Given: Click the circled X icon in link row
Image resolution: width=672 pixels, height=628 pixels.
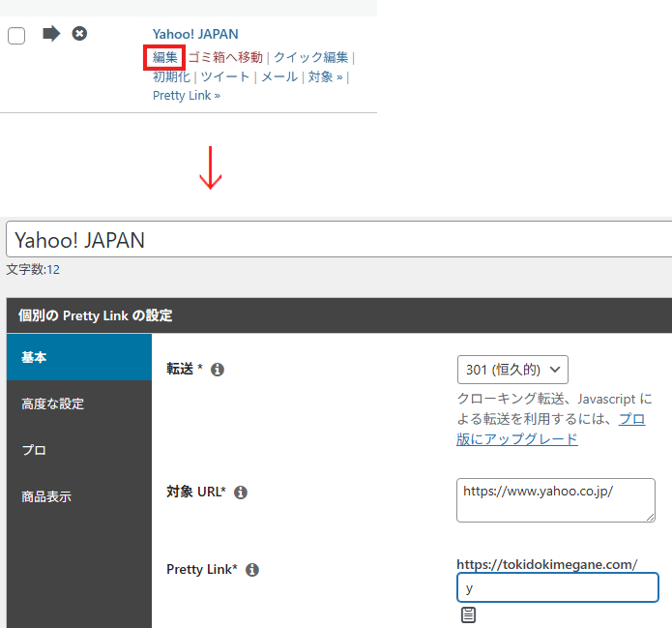Looking at the screenshot, I should (80, 34).
